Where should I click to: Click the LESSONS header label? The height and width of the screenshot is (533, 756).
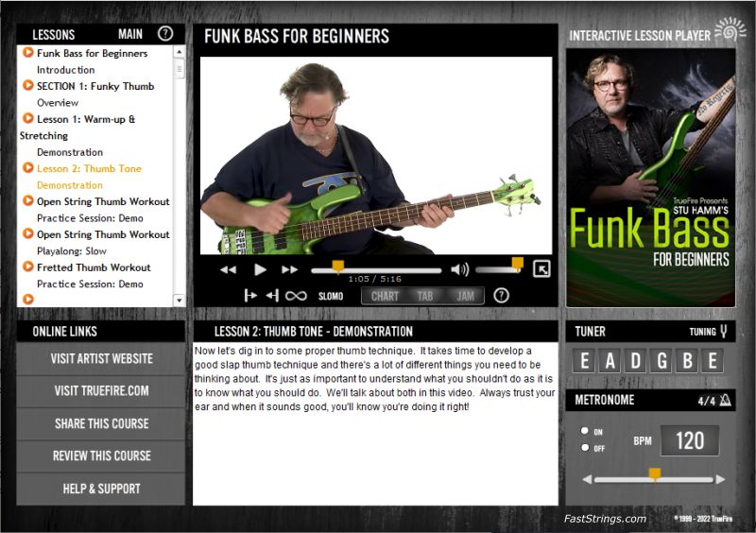(x=54, y=35)
